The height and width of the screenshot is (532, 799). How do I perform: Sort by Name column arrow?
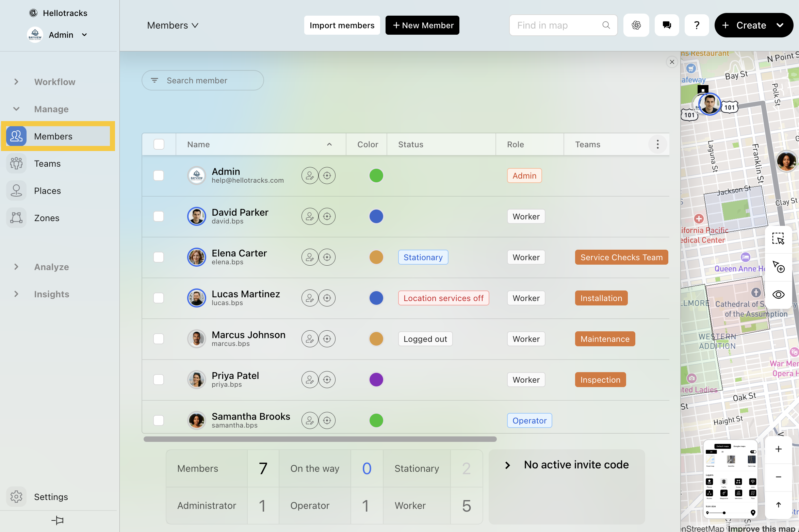(329, 144)
